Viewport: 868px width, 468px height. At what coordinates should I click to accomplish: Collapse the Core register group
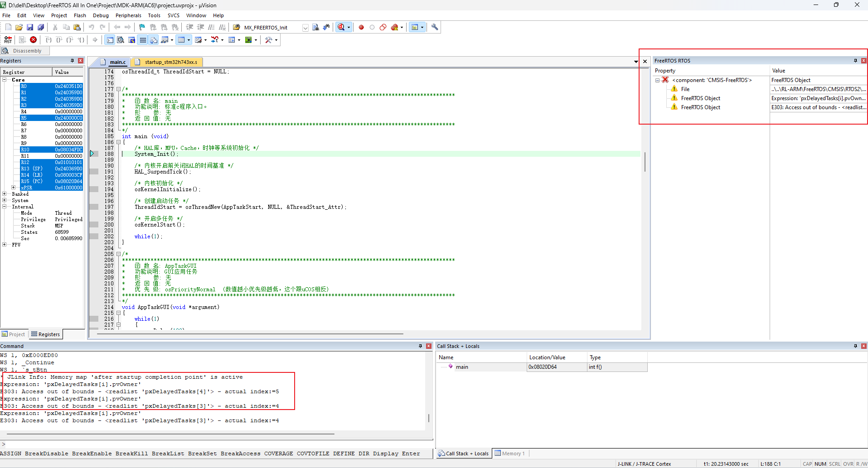[5, 80]
